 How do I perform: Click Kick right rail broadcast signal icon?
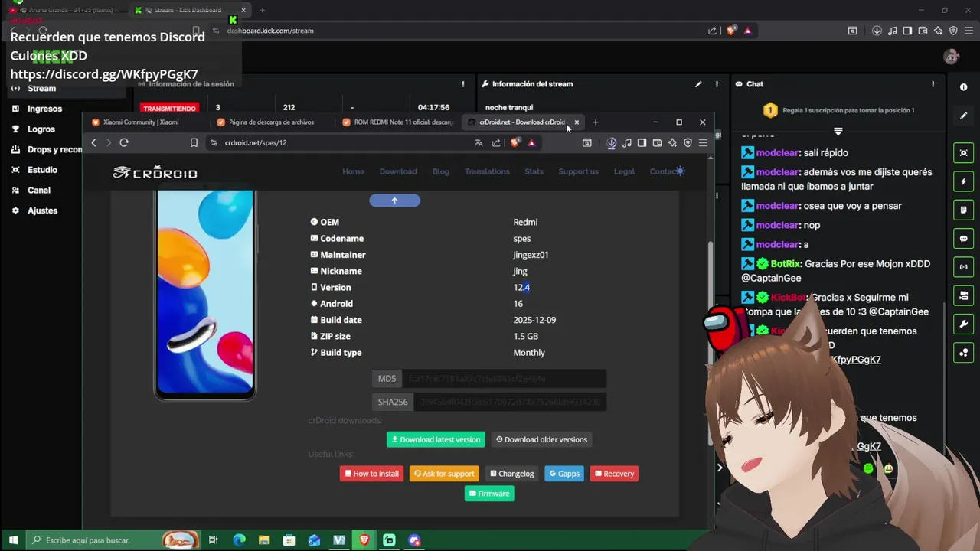coord(963,267)
